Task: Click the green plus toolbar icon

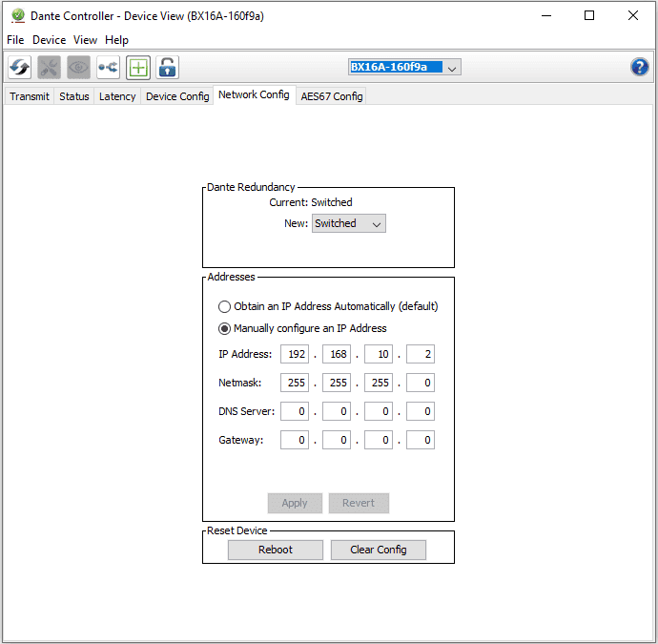Action: (138, 67)
